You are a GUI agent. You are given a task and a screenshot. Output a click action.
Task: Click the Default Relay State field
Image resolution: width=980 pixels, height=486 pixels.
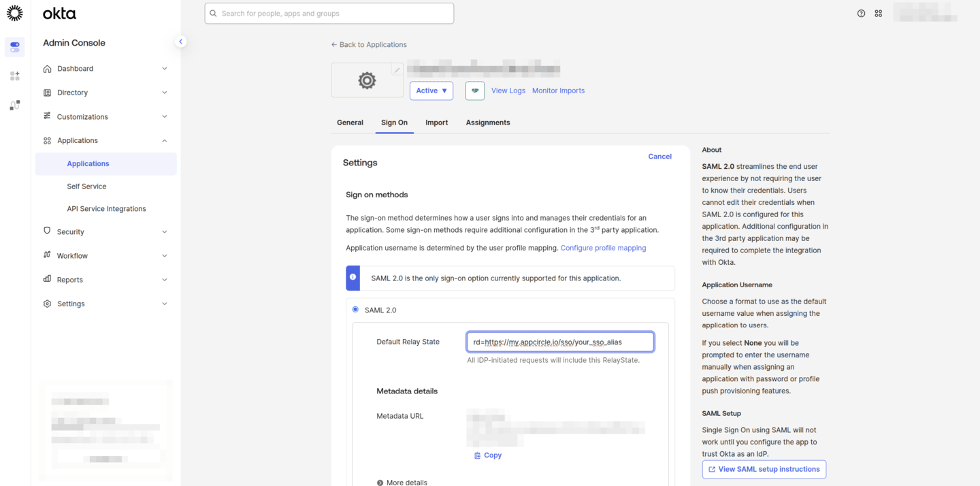pos(559,342)
